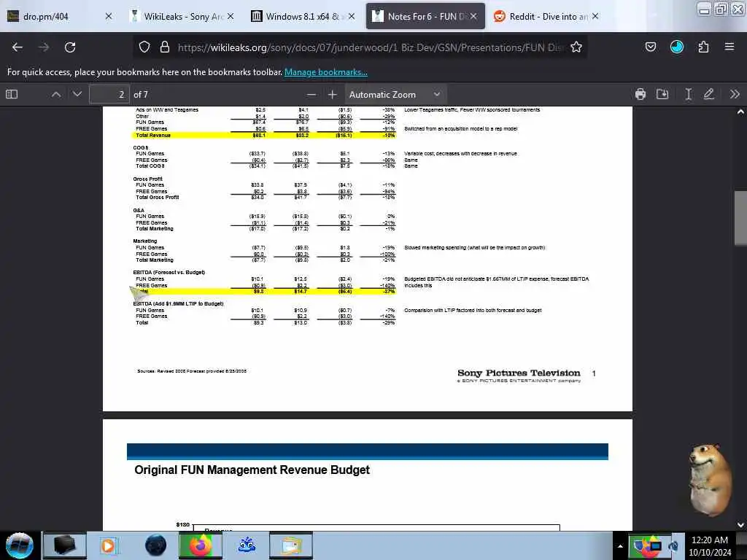Reload the current page
Viewport: 747px width, 560px height.
pyautogui.click(x=70, y=47)
